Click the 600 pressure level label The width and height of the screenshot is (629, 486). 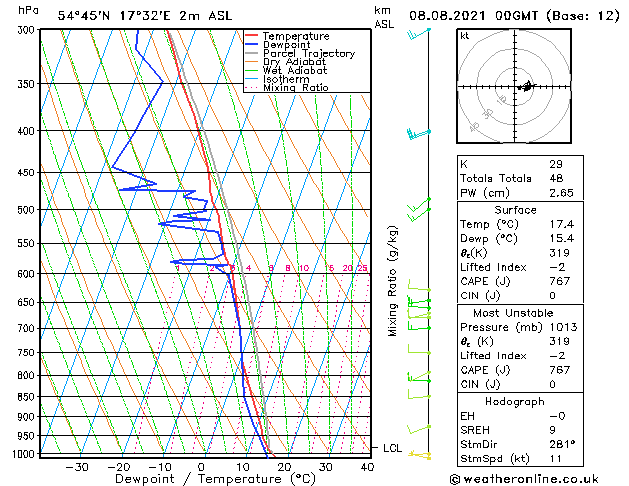coord(28,274)
